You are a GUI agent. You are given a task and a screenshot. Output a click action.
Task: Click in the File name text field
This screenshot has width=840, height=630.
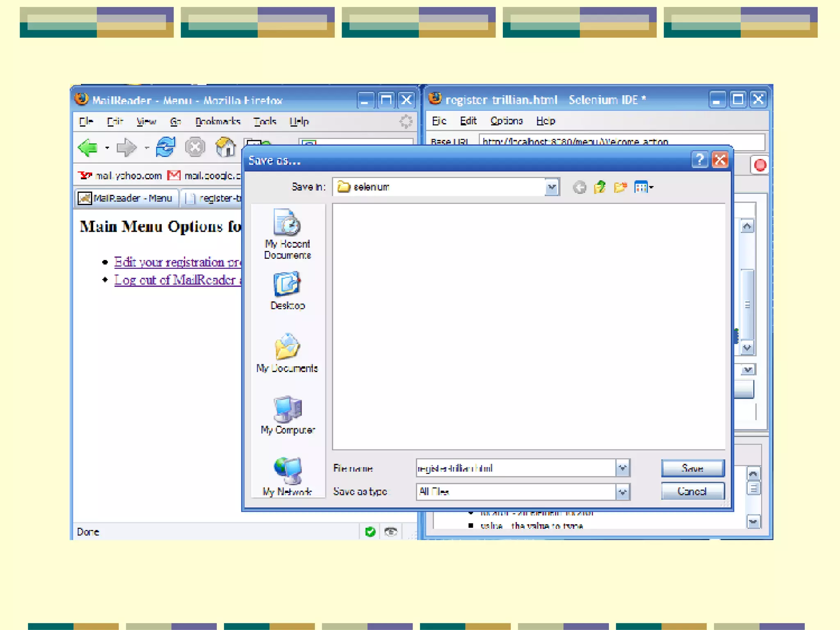click(515, 468)
